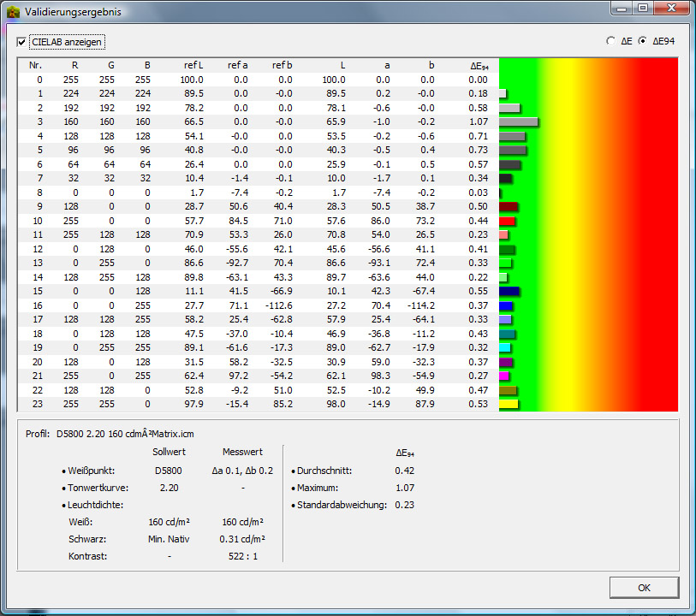696x616 pixels.
Task: Click the blue color bar in row 16
Action: [x=506, y=305]
